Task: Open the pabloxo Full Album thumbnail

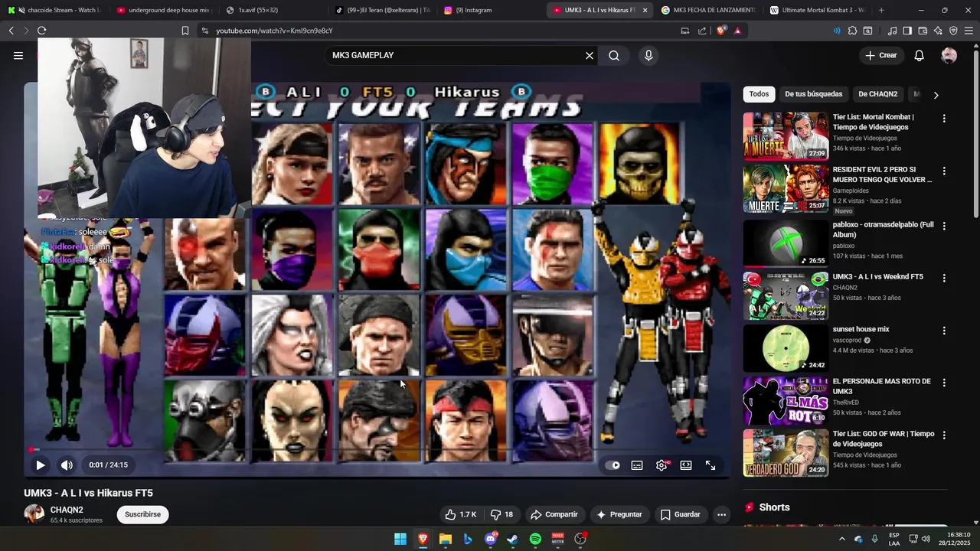Action: (x=786, y=243)
